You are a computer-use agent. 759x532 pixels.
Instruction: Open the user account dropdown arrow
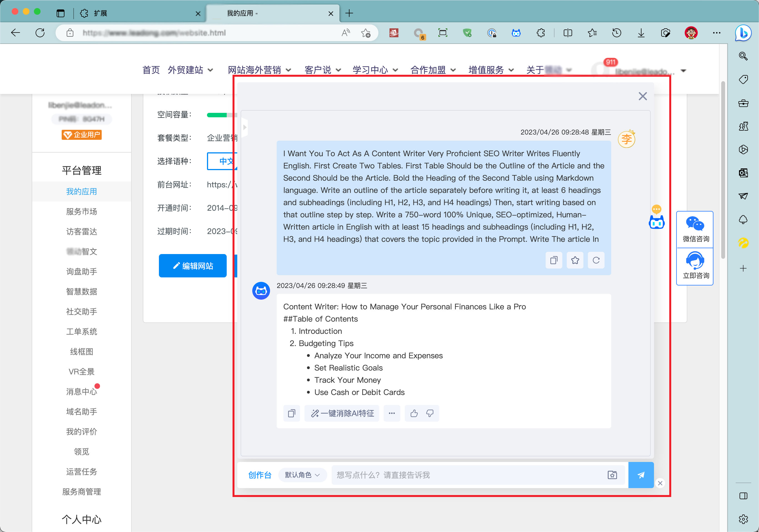pos(683,71)
